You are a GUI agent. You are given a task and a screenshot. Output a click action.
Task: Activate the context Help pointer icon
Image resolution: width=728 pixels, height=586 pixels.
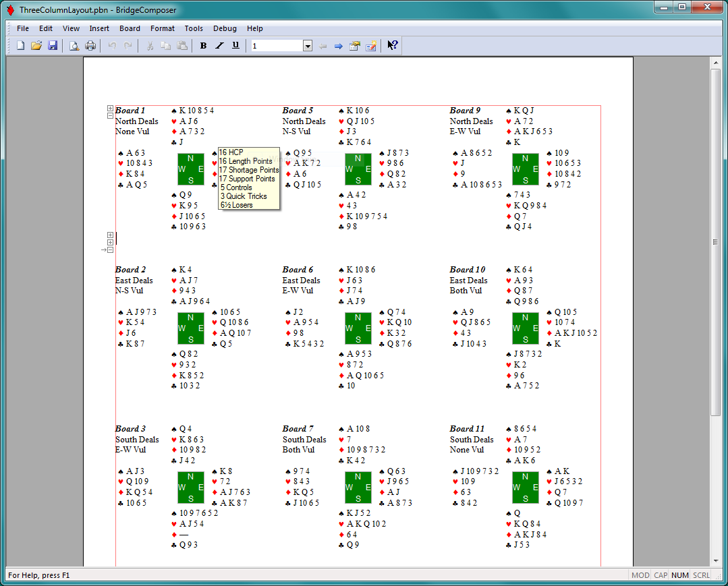click(393, 46)
